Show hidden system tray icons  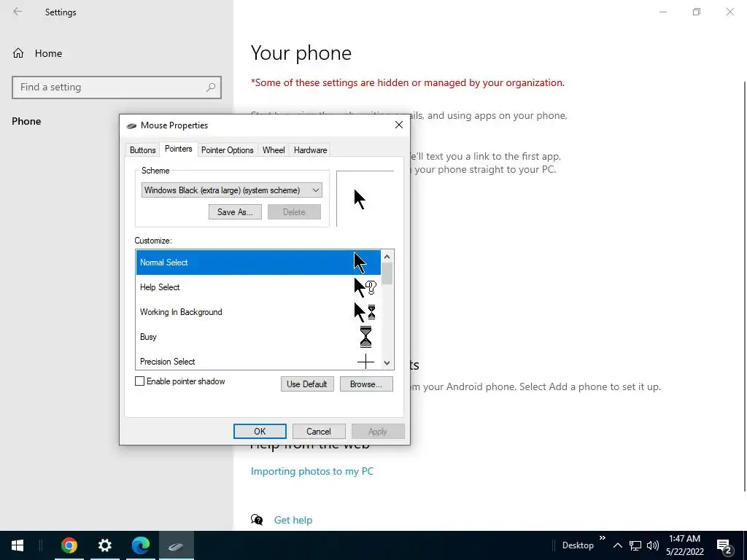tap(617, 545)
